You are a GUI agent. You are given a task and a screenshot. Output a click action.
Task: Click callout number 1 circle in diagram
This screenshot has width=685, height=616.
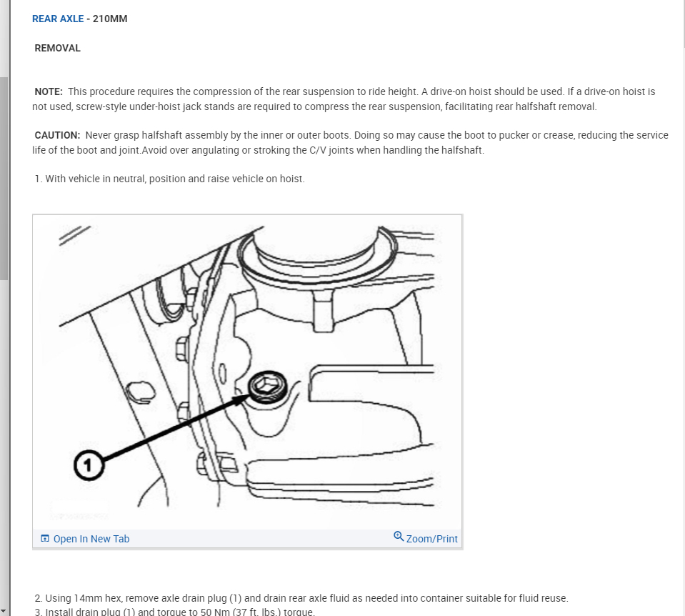pyautogui.click(x=89, y=465)
